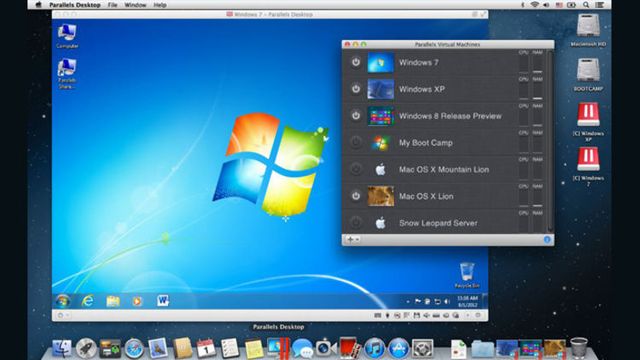The height and width of the screenshot is (360, 640).
Task: Click the Wi-Fi status icon in menu bar
Action: coord(535,5)
